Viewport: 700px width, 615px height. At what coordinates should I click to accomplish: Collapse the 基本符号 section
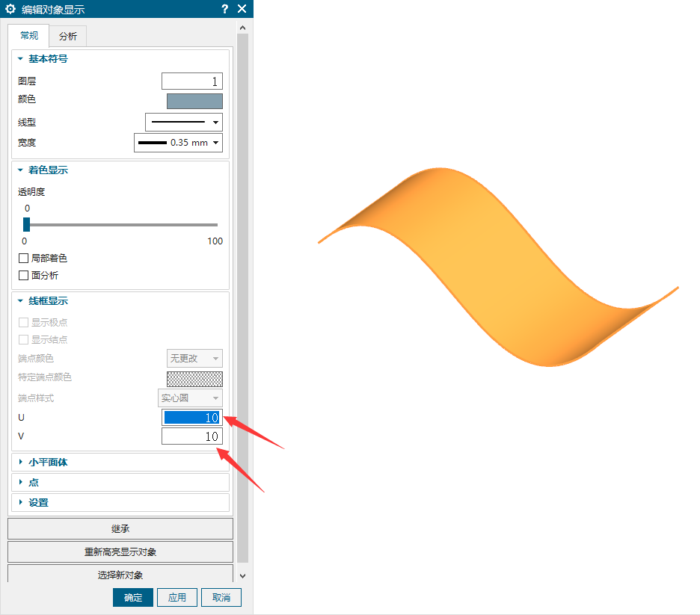(x=21, y=58)
